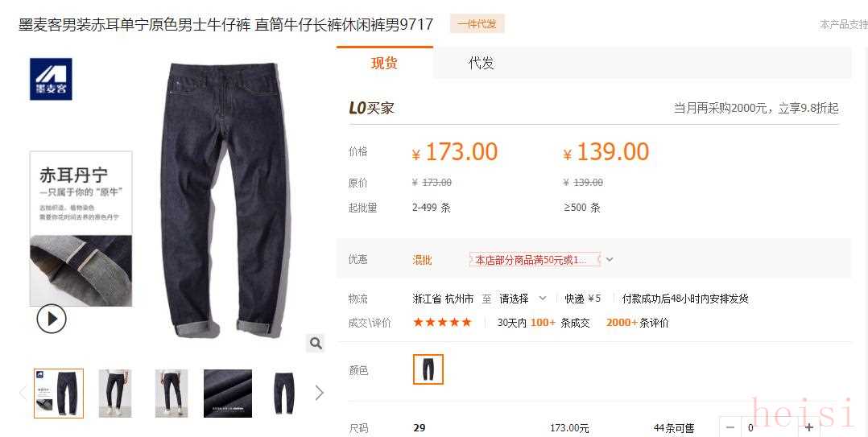Click the 一件代发 badge
Image resolution: width=868 pixels, height=437 pixels.
[x=477, y=24]
